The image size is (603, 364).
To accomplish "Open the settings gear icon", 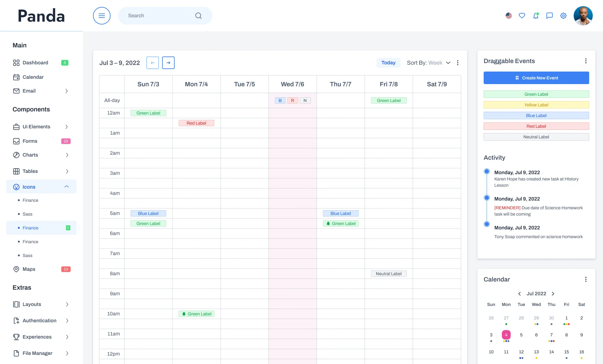I will (x=563, y=16).
